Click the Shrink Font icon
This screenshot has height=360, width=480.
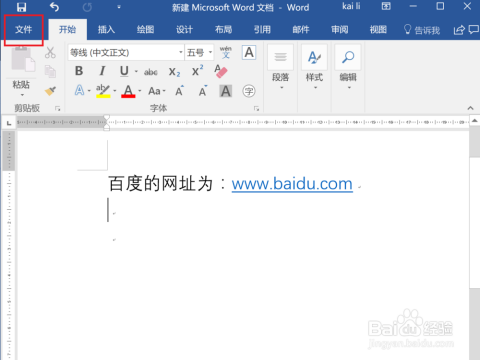click(203, 91)
